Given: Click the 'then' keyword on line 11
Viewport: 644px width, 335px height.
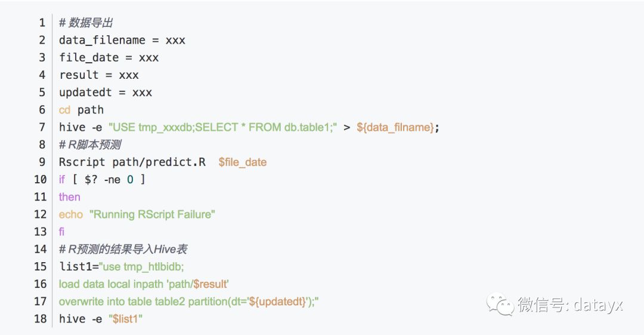Looking at the screenshot, I should point(69,197).
